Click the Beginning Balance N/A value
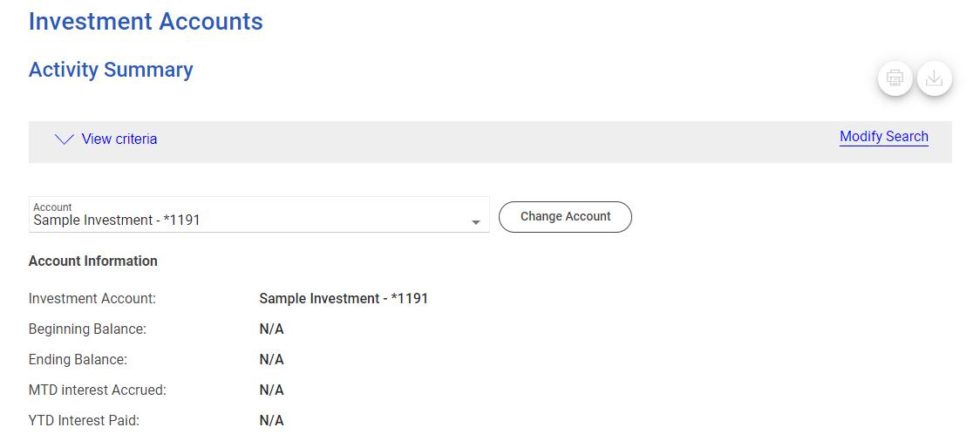The width and height of the screenshot is (980, 441). pyautogui.click(x=271, y=329)
